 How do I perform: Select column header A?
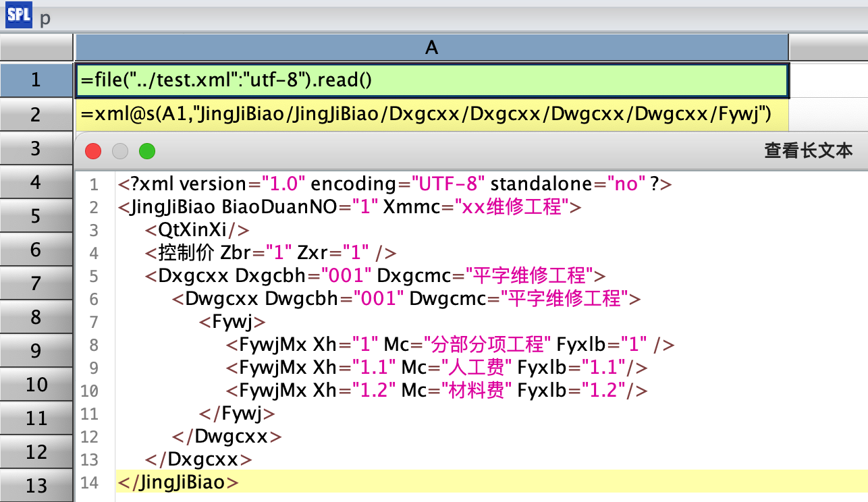pyautogui.click(x=431, y=47)
